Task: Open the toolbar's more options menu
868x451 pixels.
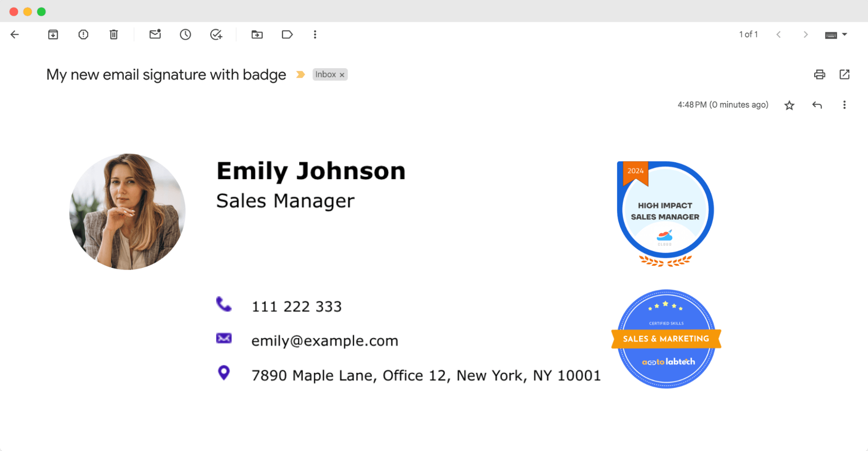Action: pos(315,35)
